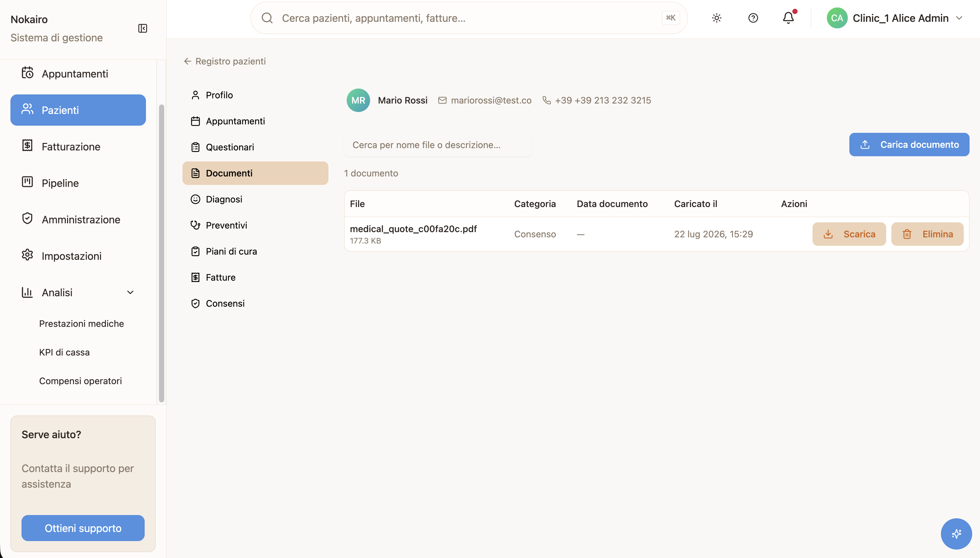The height and width of the screenshot is (558, 980).
Task: Click the Piani di cura clipboard-check icon
Action: coord(195,251)
